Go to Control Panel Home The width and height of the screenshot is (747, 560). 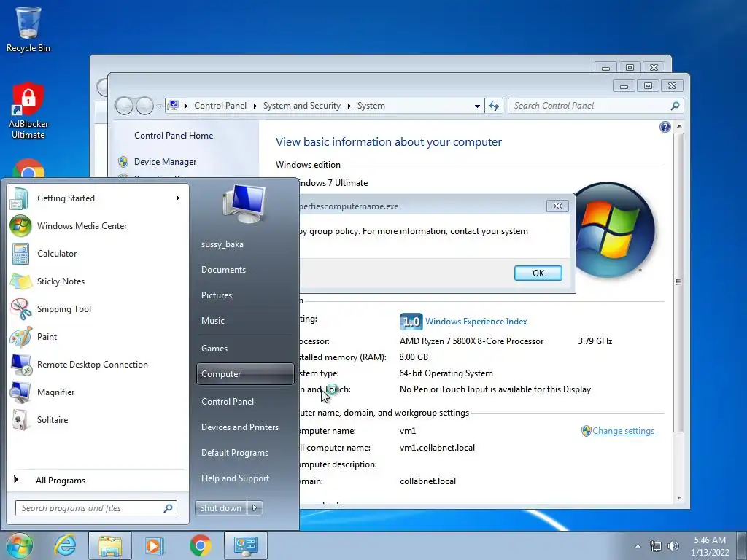[174, 136]
